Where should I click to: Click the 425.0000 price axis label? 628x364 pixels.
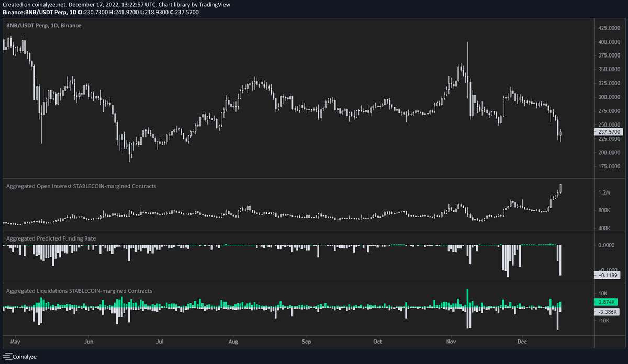click(610, 28)
